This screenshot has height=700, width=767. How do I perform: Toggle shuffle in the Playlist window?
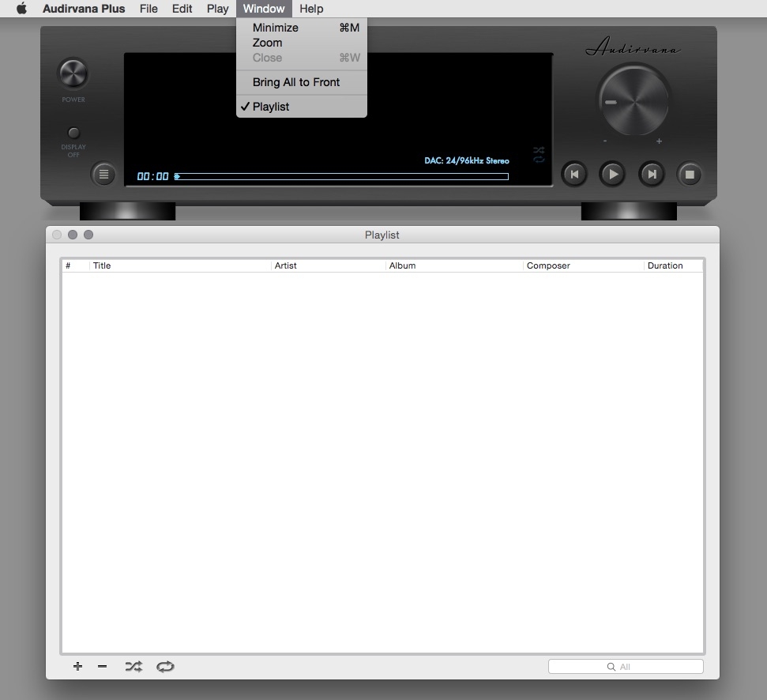tap(133, 666)
